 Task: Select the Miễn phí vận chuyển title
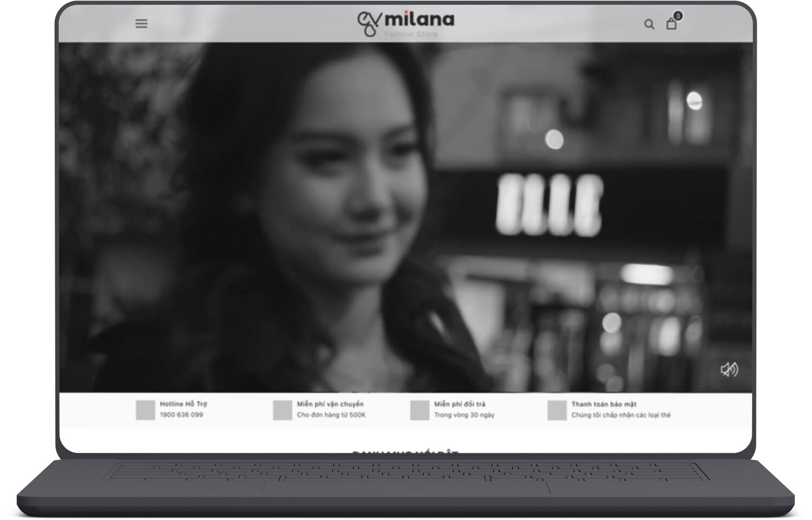click(330, 404)
